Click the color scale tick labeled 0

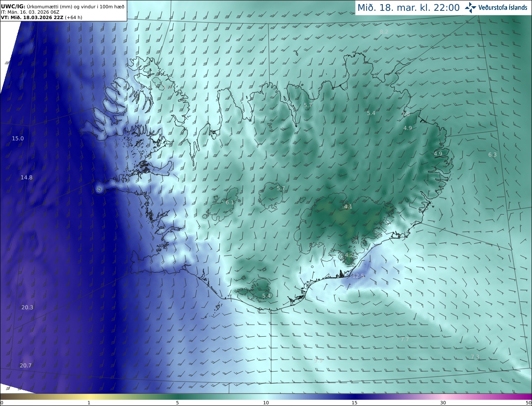click(2, 403)
